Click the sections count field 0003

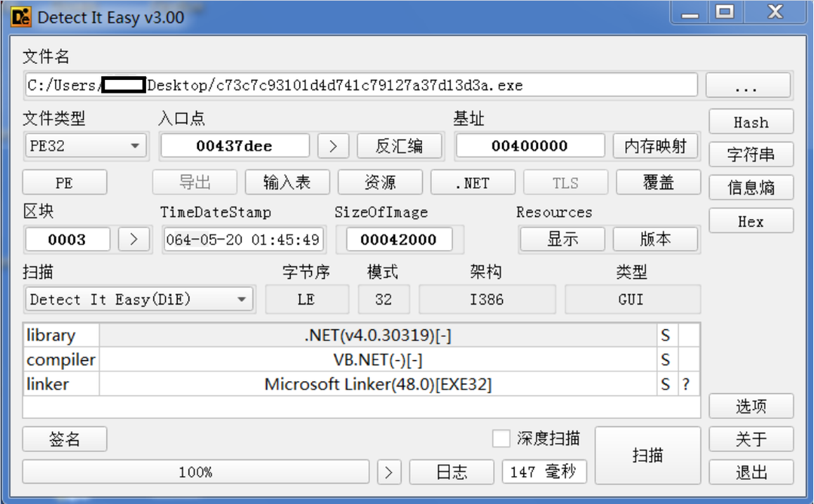point(68,240)
